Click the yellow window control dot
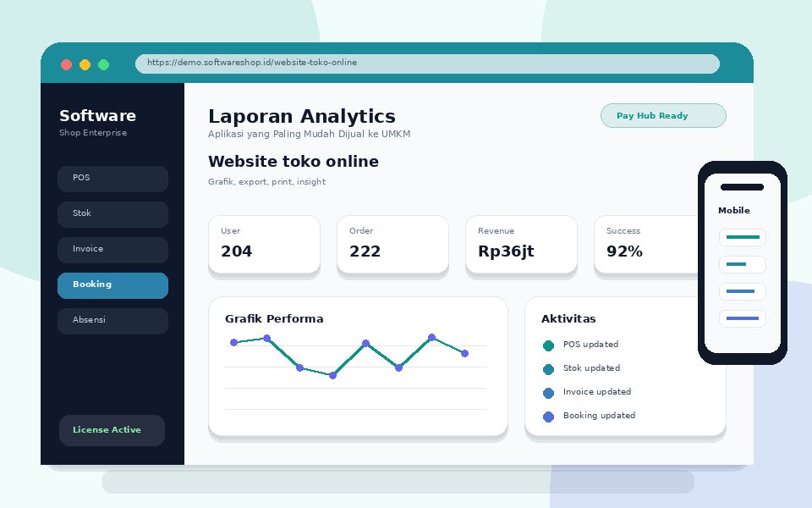Image resolution: width=812 pixels, height=508 pixels. 85,65
